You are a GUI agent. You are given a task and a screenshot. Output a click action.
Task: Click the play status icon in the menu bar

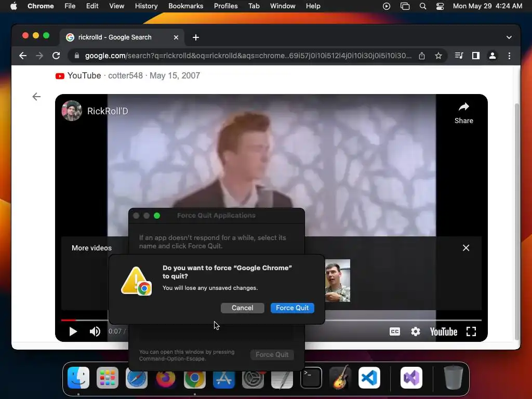click(x=387, y=6)
